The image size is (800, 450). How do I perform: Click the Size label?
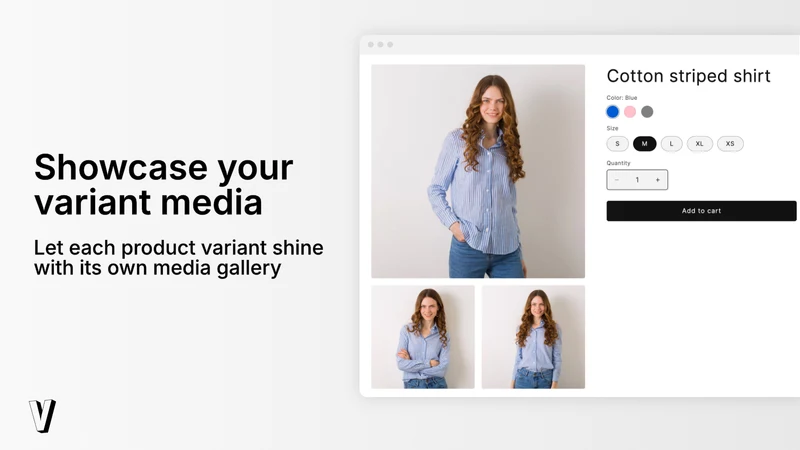click(x=612, y=128)
